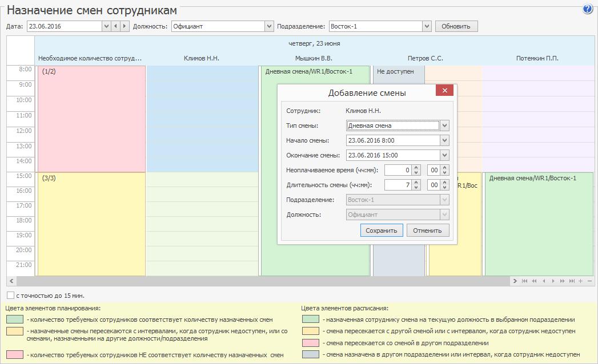Zoom out schedule with minus icon

(589, 281)
